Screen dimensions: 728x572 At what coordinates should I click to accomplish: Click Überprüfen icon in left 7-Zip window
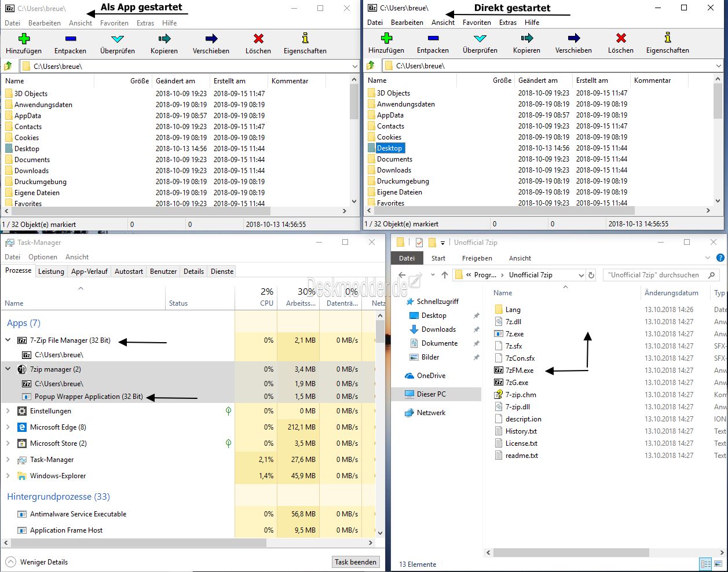(x=118, y=39)
